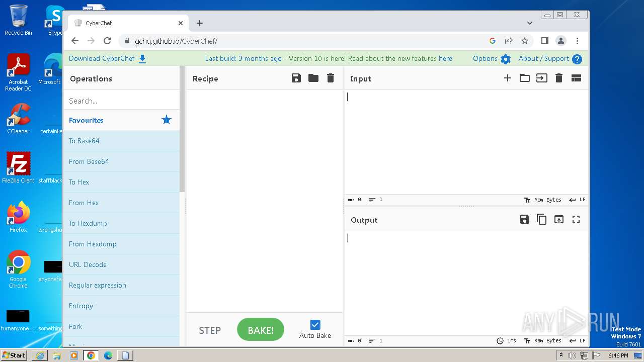
Task: Select the FileZilla Client desktop icon
Action: pos(18,167)
